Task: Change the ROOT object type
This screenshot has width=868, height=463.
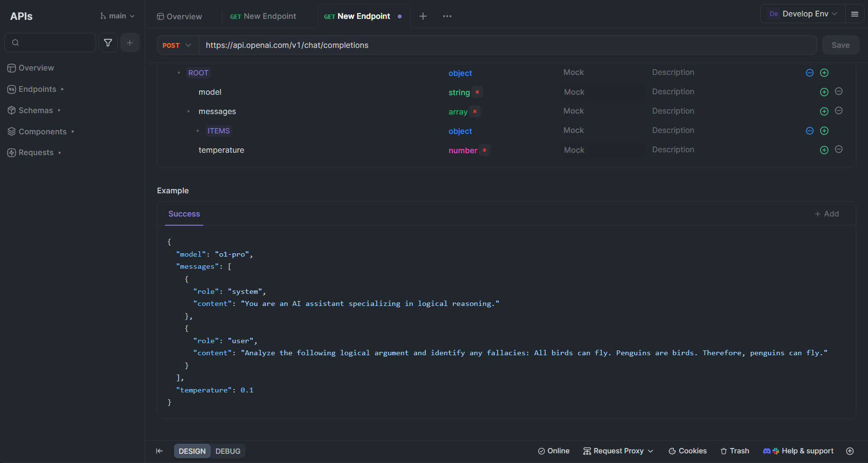Action: click(x=460, y=73)
